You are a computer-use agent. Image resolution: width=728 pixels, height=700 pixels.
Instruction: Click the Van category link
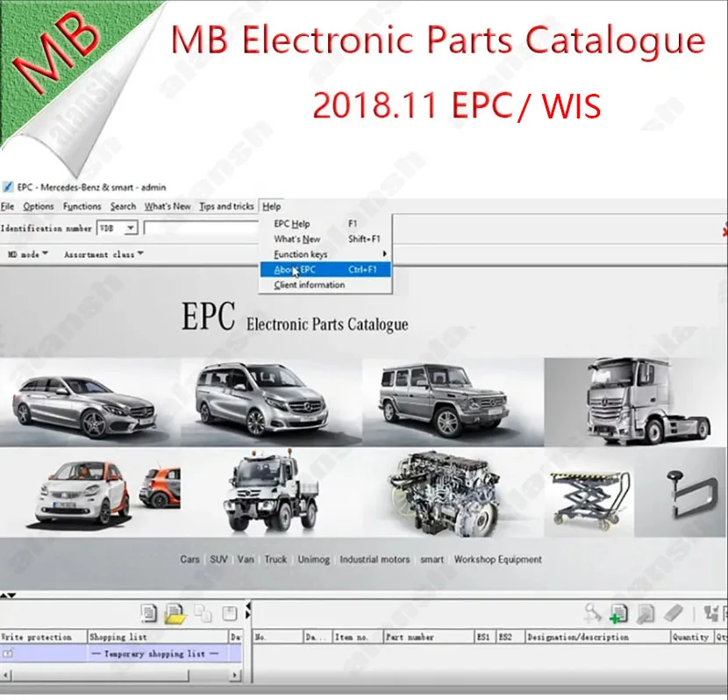click(246, 560)
